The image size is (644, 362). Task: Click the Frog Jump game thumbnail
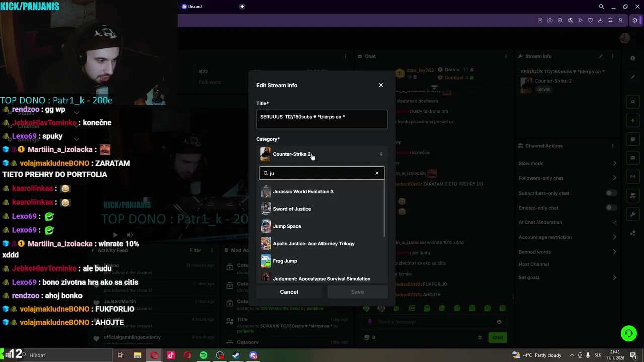coord(266,261)
